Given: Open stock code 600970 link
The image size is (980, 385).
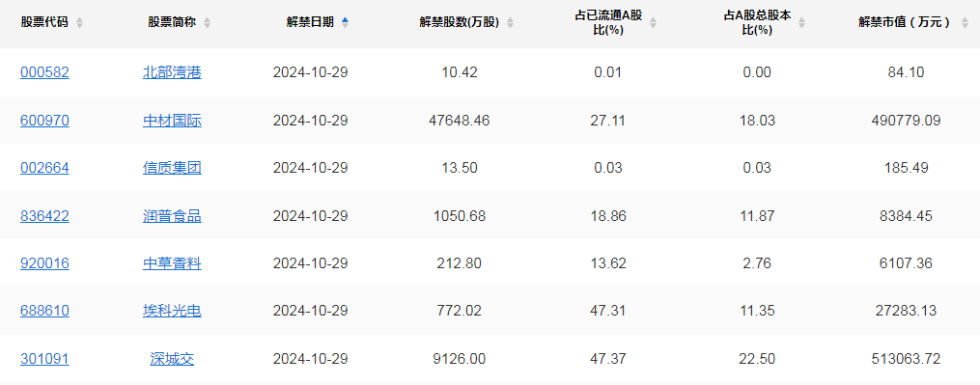Looking at the screenshot, I should (45, 121).
